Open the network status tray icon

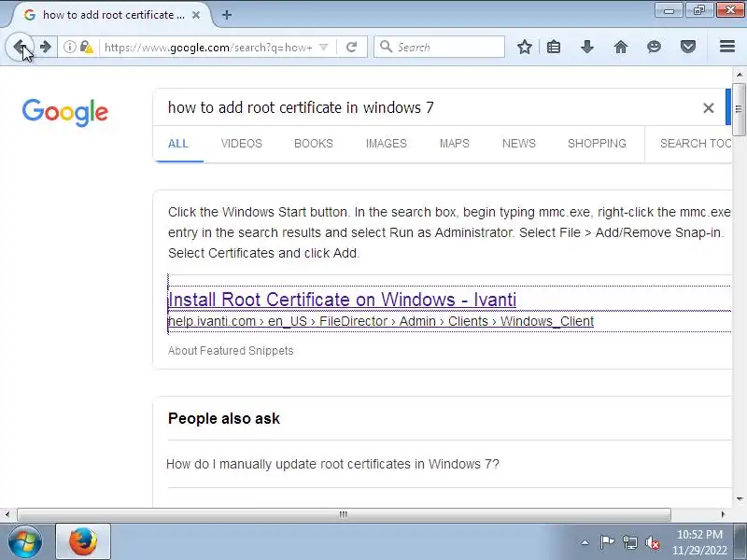pos(630,542)
